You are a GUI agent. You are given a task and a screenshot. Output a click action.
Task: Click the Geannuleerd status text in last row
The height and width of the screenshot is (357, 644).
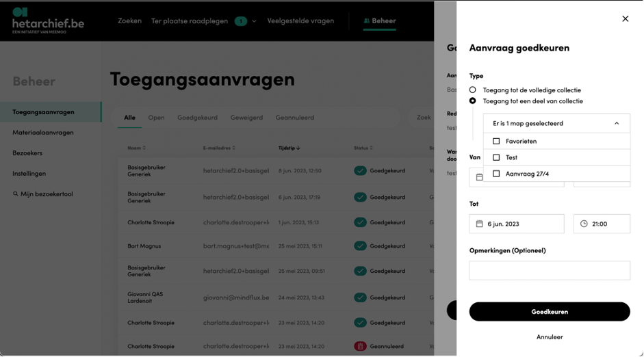pyautogui.click(x=387, y=347)
